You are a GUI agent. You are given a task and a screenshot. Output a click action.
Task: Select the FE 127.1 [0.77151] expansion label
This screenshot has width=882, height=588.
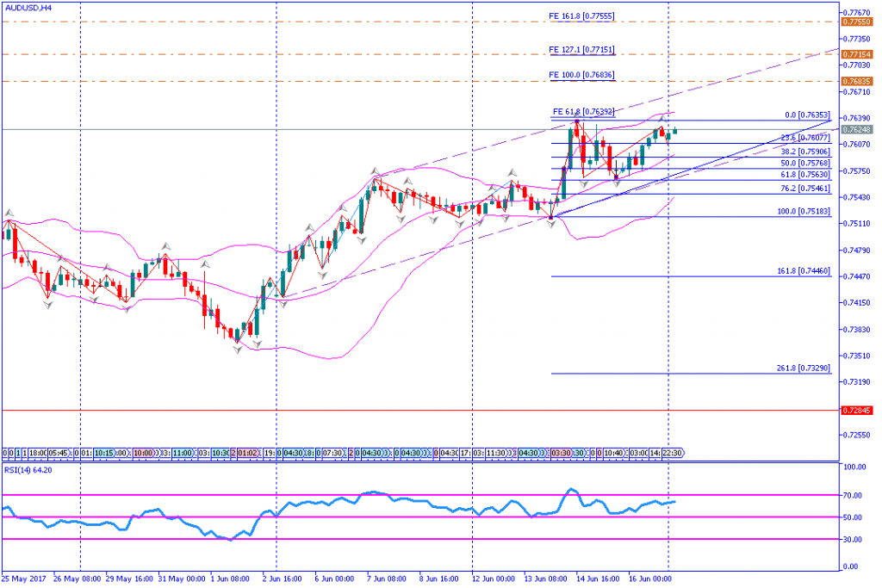(581, 49)
